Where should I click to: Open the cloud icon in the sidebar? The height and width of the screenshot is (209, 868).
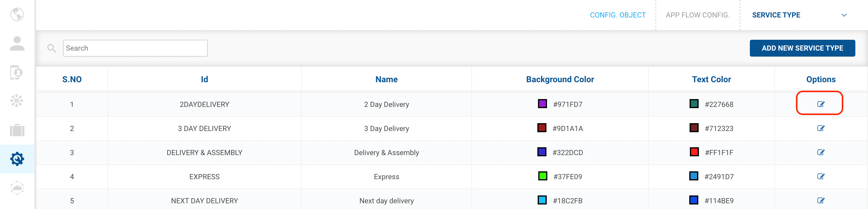[x=17, y=188]
